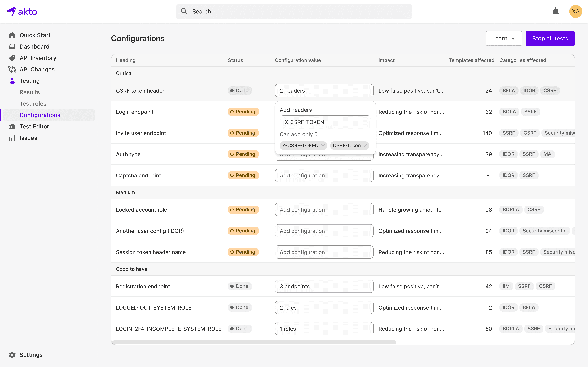Open the Test roles menu item

pyautogui.click(x=33, y=104)
